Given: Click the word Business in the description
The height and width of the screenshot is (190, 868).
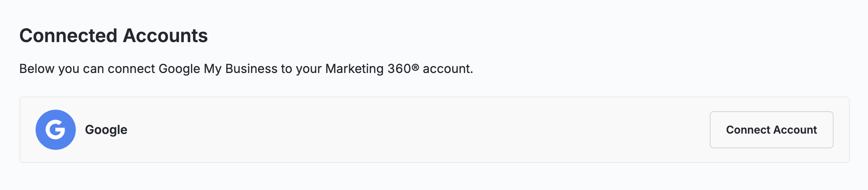Looking at the screenshot, I should click(x=251, y=69).
